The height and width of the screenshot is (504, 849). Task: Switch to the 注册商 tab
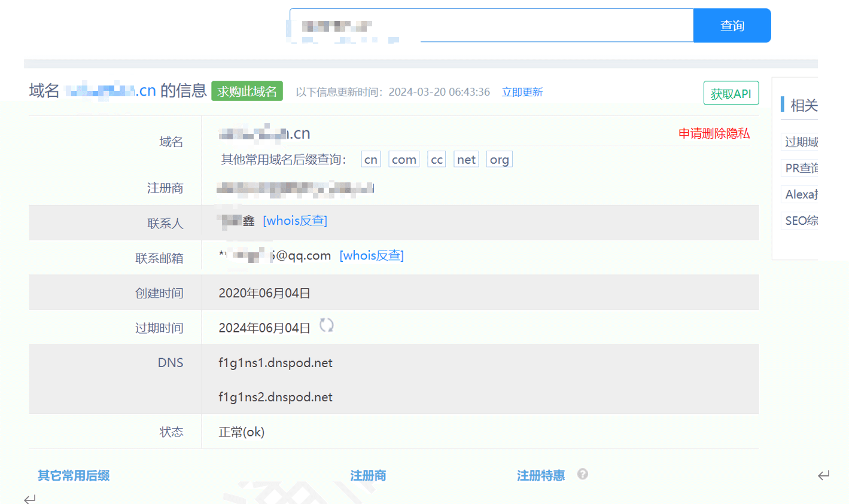(368, 474)
